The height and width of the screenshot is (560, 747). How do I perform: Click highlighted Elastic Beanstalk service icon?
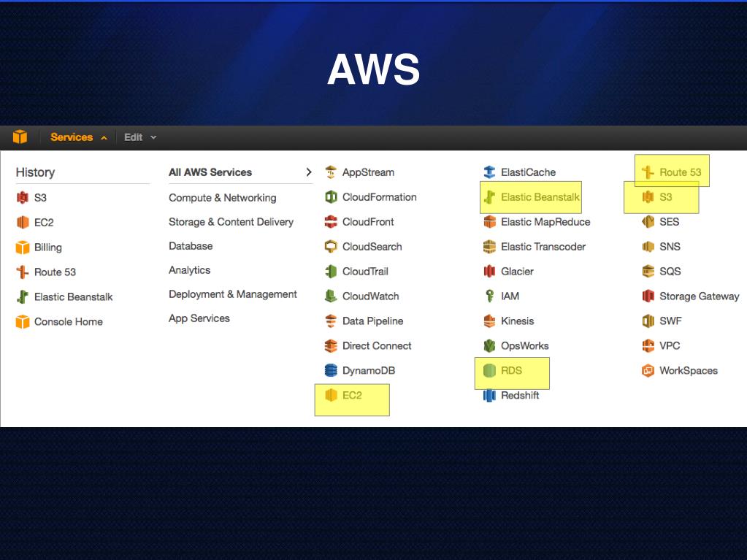489,196
